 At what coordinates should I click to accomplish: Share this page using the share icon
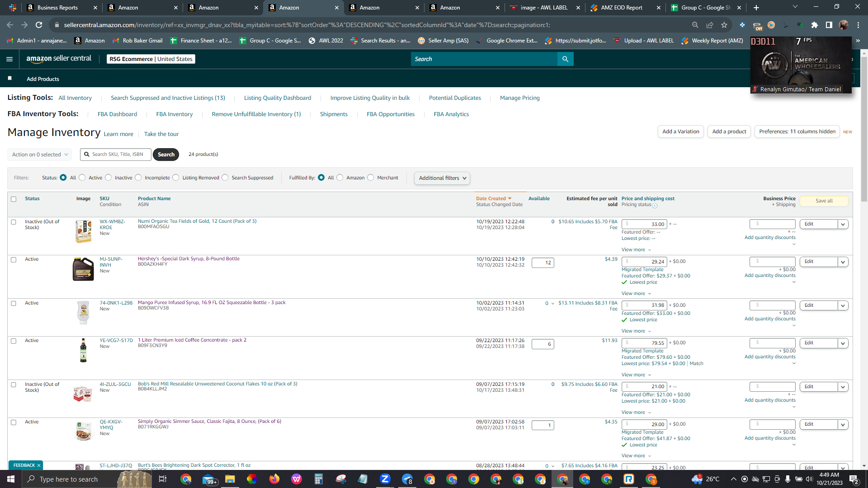(x=710, y=25)
